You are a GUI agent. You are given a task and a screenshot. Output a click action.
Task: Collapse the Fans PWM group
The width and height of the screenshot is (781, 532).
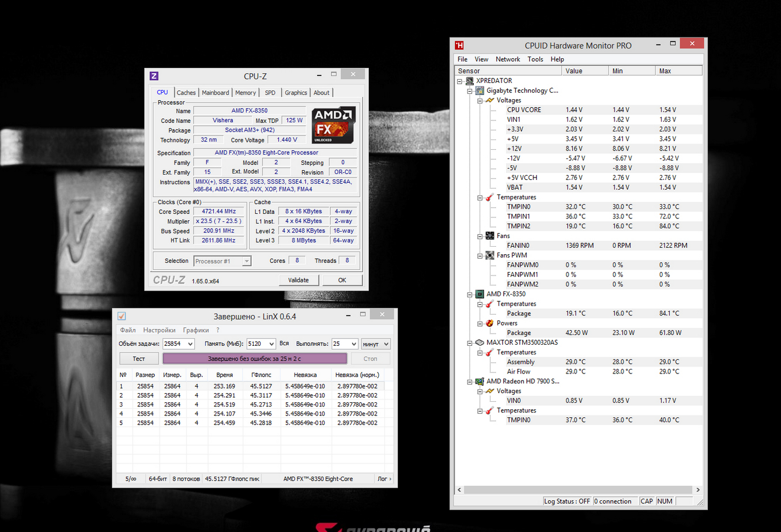(480, 256)
